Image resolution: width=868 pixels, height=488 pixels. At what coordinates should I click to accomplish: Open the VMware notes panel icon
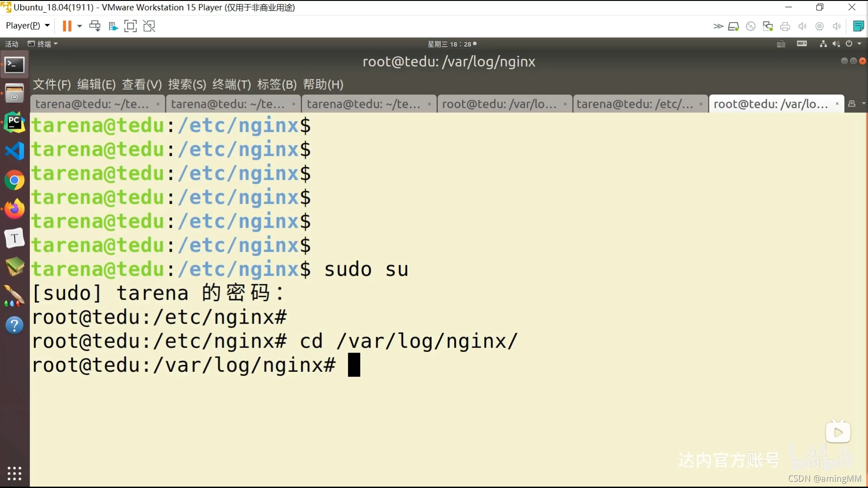tap(858, 26)
